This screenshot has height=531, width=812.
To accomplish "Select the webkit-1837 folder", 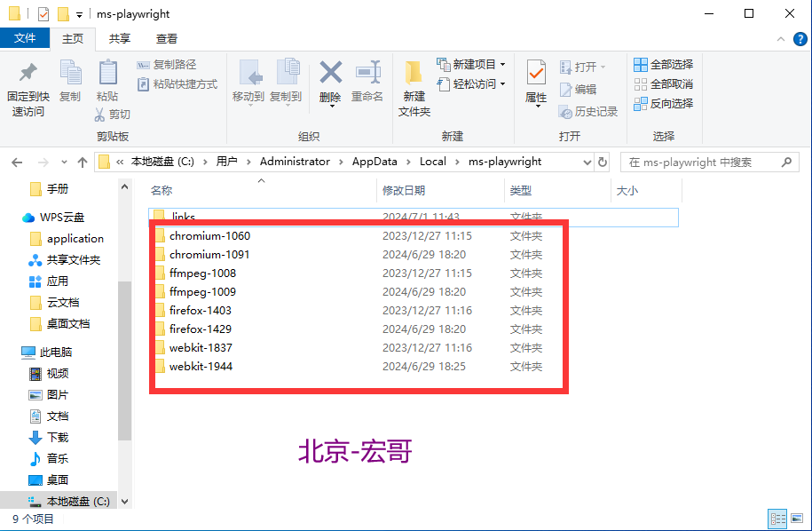I will [201, 348].
